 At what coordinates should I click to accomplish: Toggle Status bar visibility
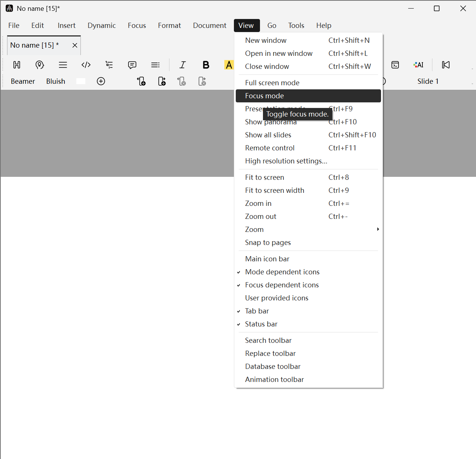pos(261,324)
